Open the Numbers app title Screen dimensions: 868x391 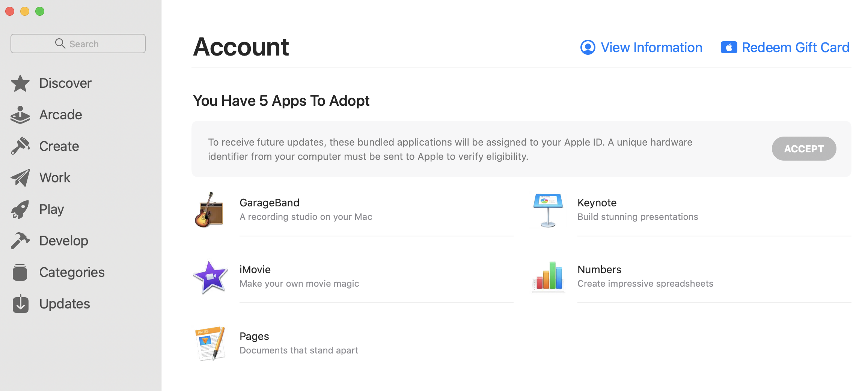point(599,269)
